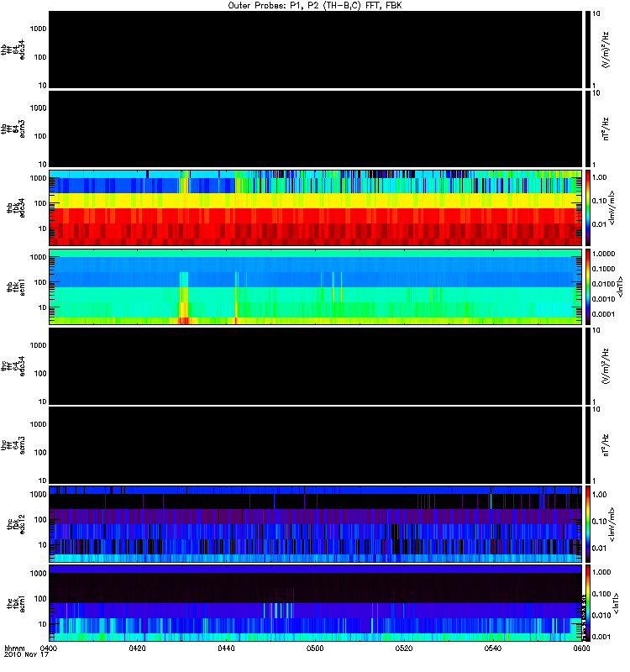Viewport: 630px width, 672px height.
Task: Select the 0400 time axis label
Action: 49,648
